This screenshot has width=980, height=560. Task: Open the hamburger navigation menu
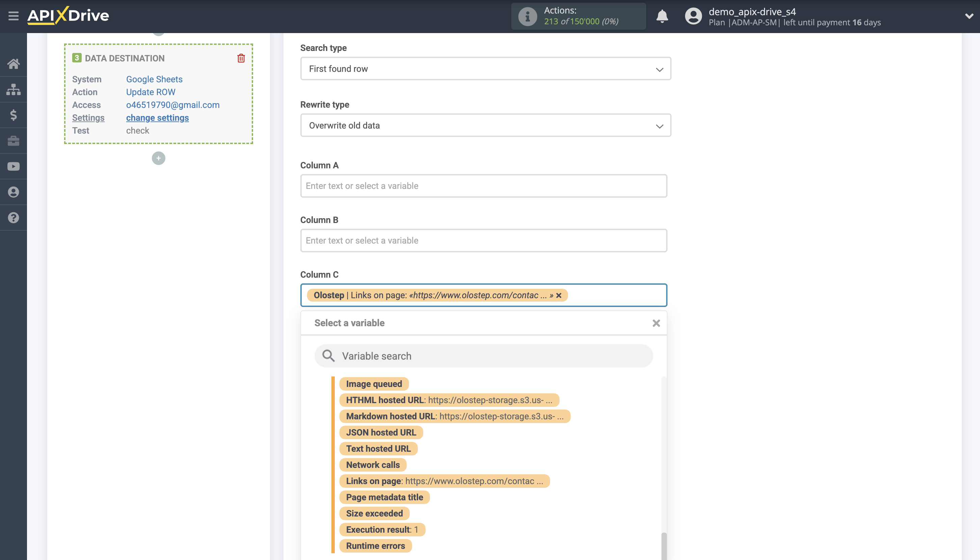coord(14,16)
